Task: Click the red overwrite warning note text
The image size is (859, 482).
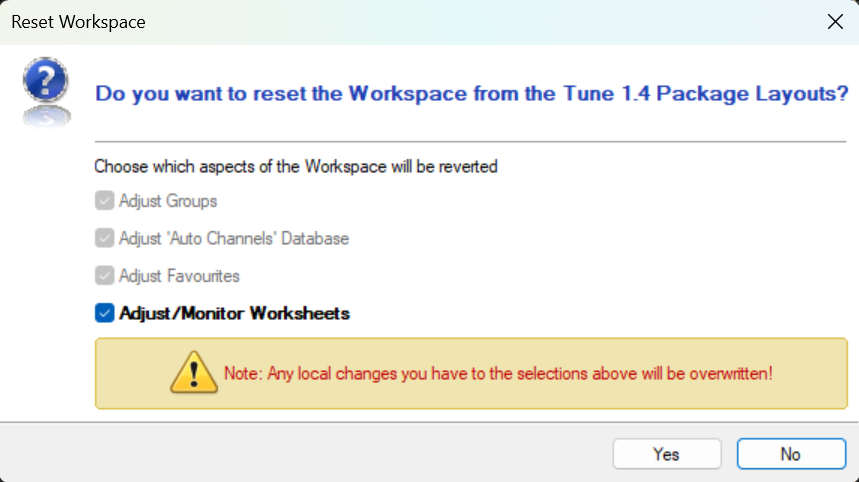Action: (x=498, y=373)
